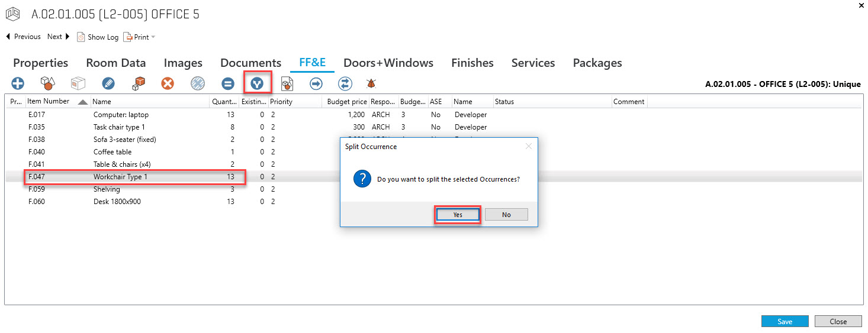Click the blue equals sign icon
Screen dimensions: 868x333
click(x=227, y=83)
